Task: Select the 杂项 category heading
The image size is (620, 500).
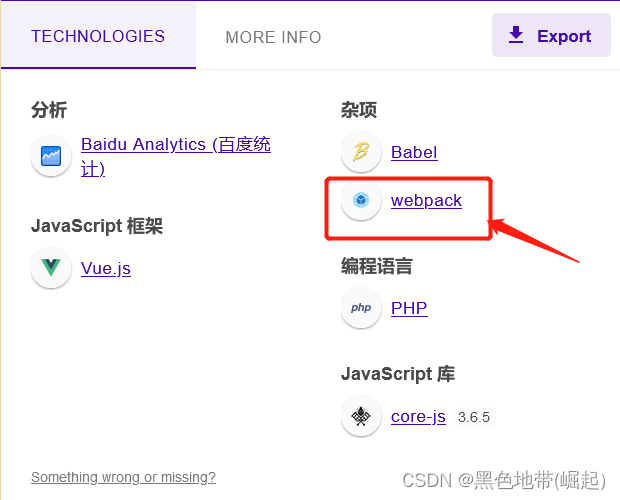Action: click(359, 109)
